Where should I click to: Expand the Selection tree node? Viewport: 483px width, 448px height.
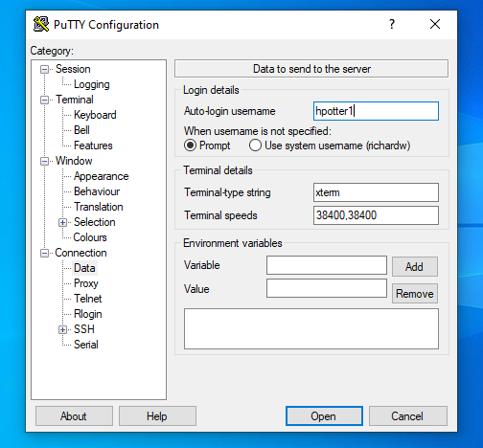coord(62,222)
